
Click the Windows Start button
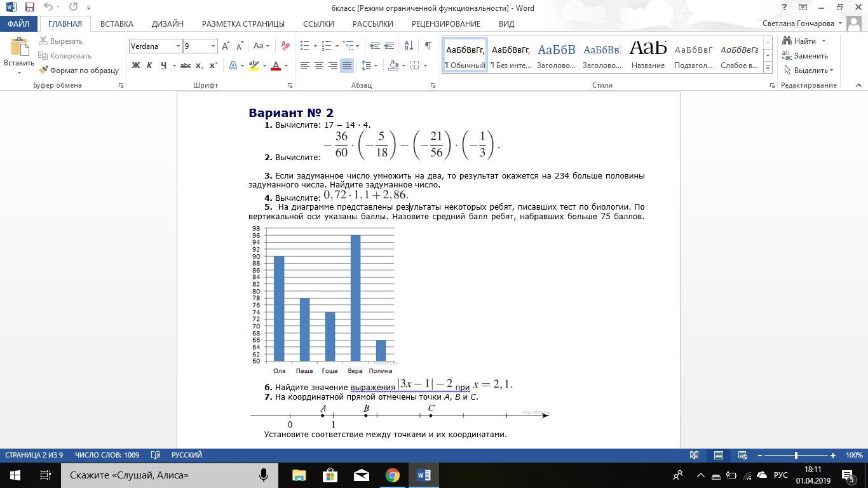[15, 475]
